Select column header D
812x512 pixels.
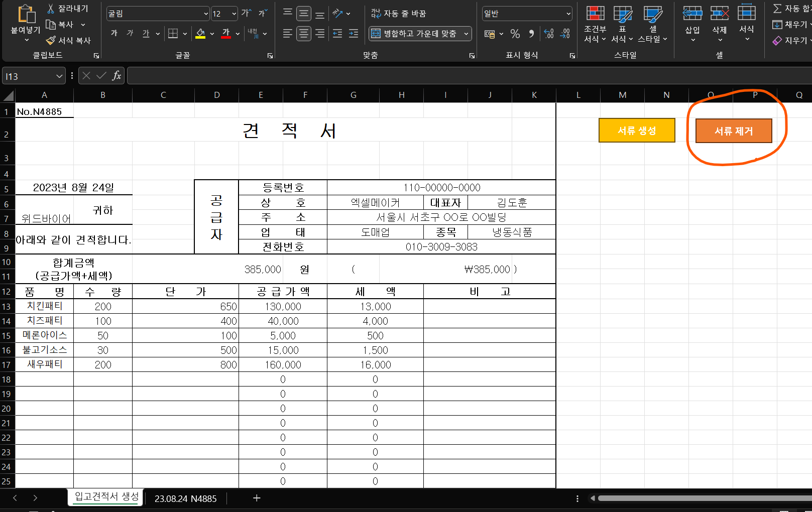click(216, 95)
